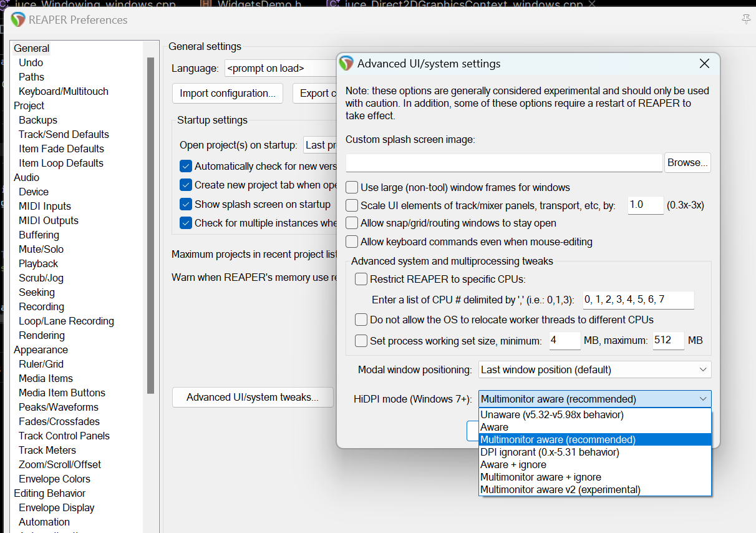Select Multimonitor aware + ignore option
The height and width of the screenshot is (533, 756).
595,477
